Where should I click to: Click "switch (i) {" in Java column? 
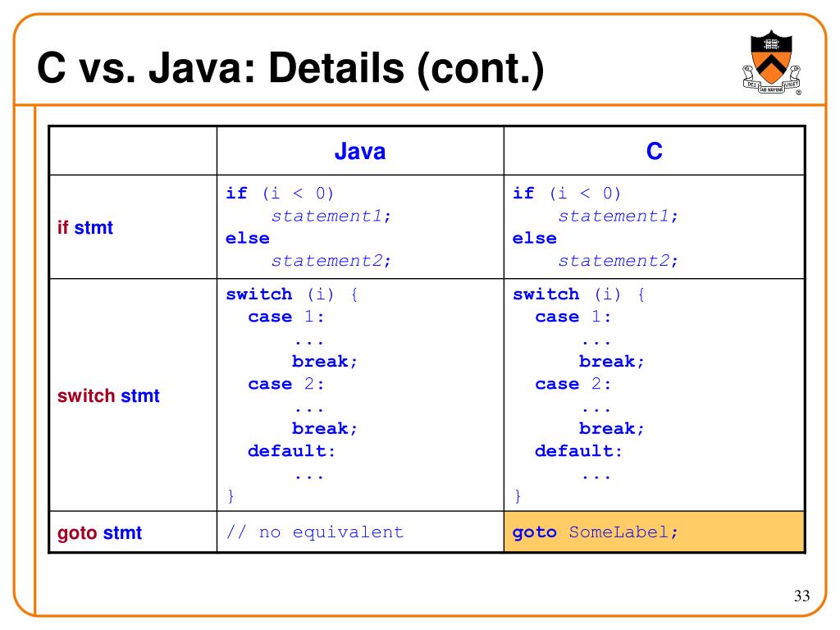click(292, 294)
